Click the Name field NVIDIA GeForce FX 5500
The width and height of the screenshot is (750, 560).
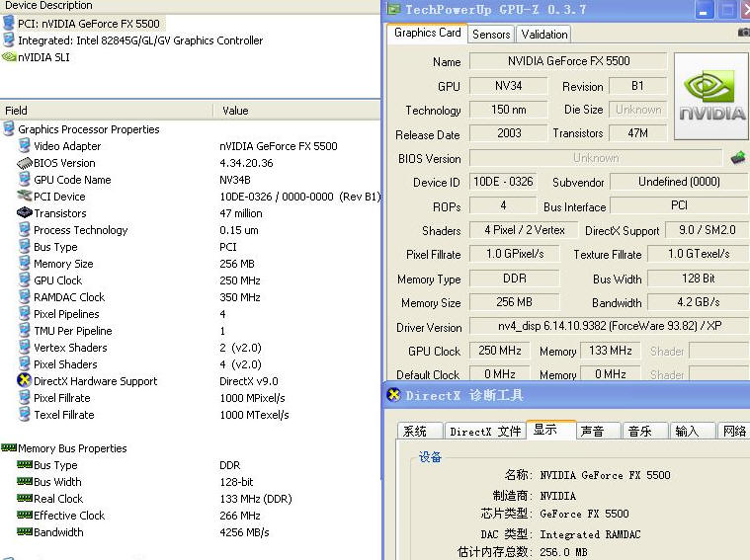568,61
